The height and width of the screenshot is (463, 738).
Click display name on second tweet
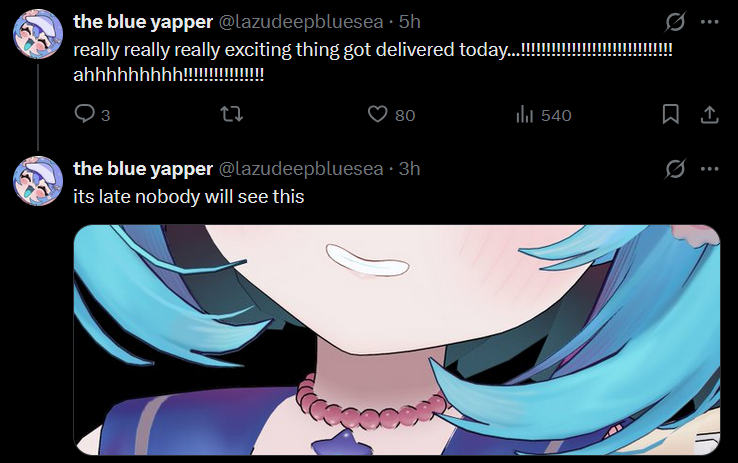pyautogui.click(x=143, y=169)
